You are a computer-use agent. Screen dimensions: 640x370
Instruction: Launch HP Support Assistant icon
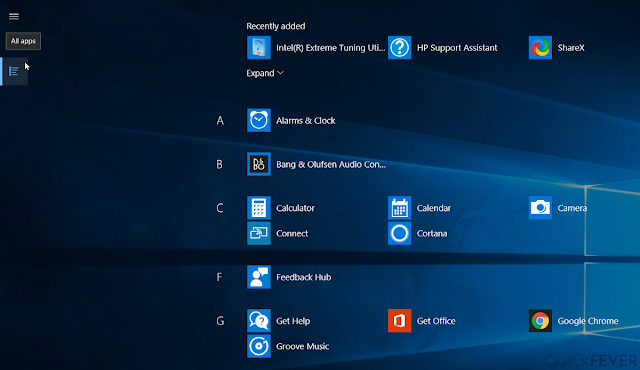[400, 47]
